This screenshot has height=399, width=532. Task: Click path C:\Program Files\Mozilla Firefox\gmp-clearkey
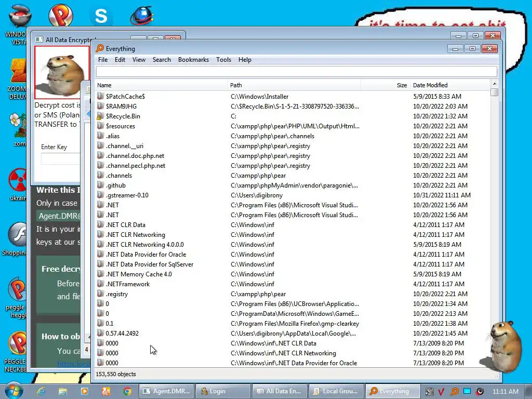[295, 324]
